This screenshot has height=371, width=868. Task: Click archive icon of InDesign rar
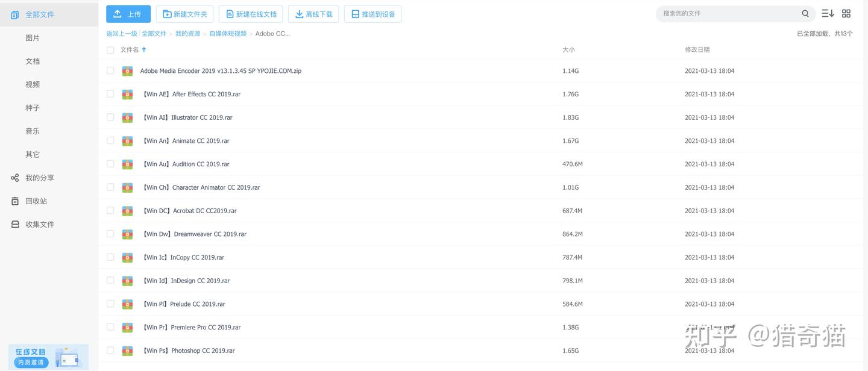click(127, 281)
